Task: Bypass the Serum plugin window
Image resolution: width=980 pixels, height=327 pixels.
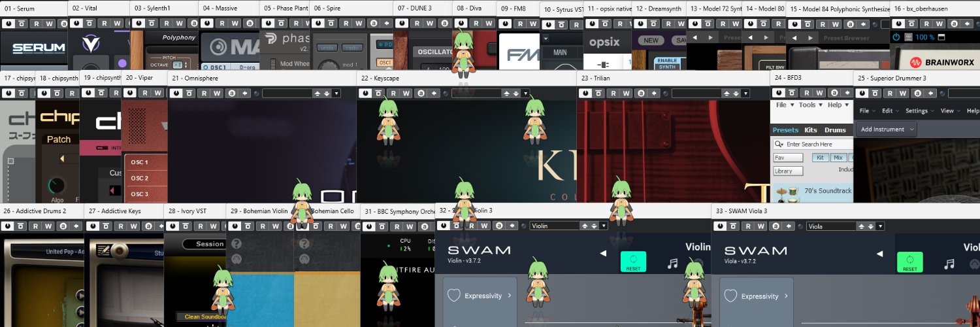Action: [21, 23]
